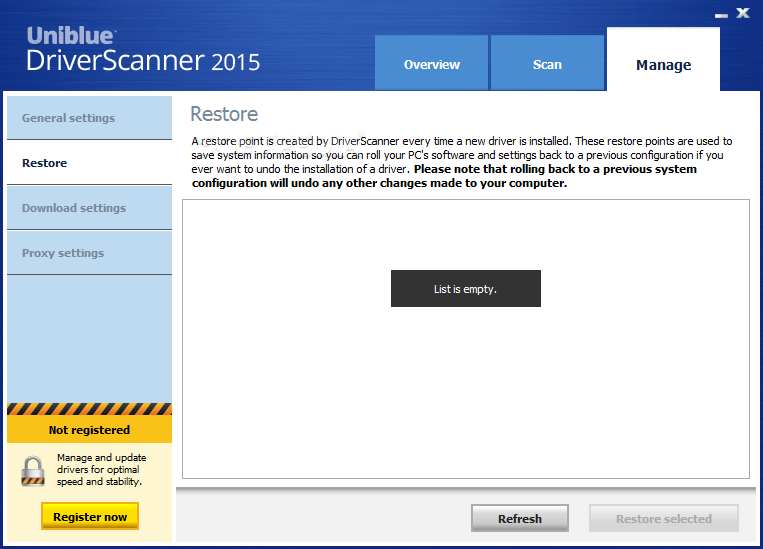Open General settings in sidebar

pyautogui.click(x=90, y=118)
